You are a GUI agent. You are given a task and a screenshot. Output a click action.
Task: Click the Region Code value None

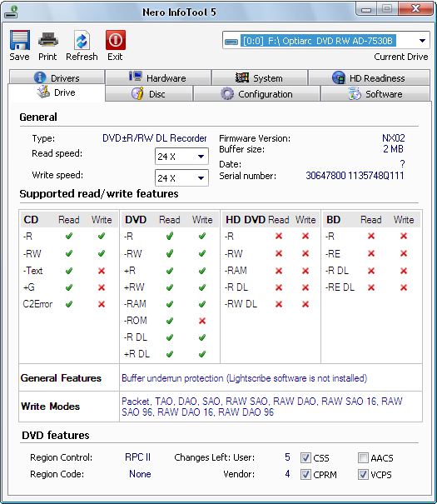pos(140,474)
